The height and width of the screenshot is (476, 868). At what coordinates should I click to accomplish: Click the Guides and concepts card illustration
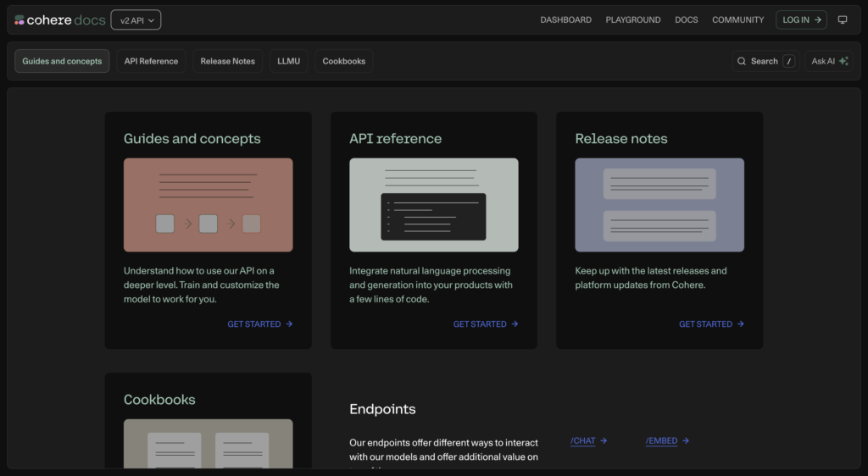point(209,205)
